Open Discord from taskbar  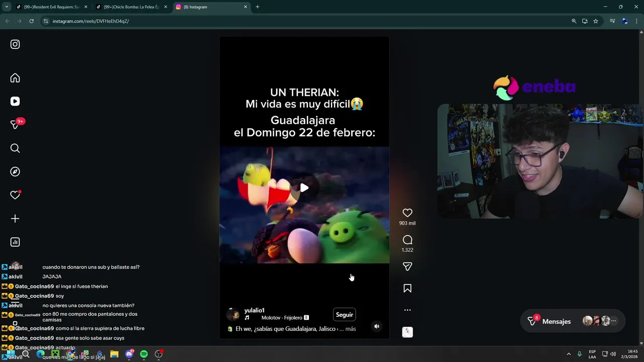(129, 354)
